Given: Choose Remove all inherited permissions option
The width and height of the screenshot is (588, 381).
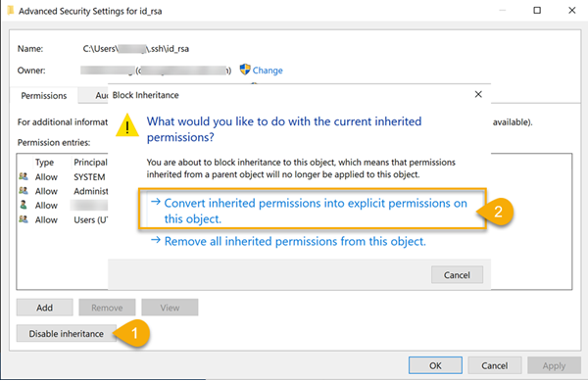Looking at the screenshot, I should coord(288,242).
